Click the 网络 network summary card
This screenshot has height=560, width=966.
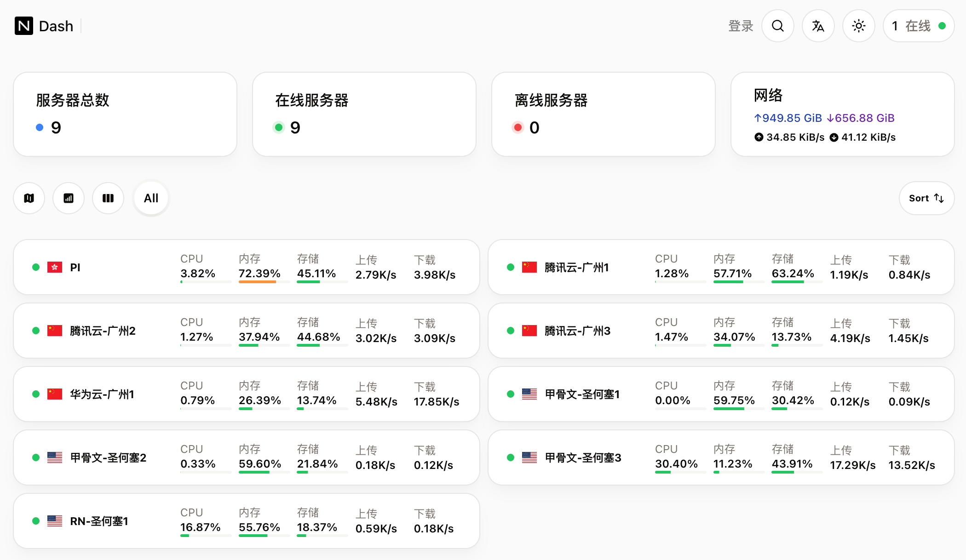pyautogui.click(x=842, y=114)
